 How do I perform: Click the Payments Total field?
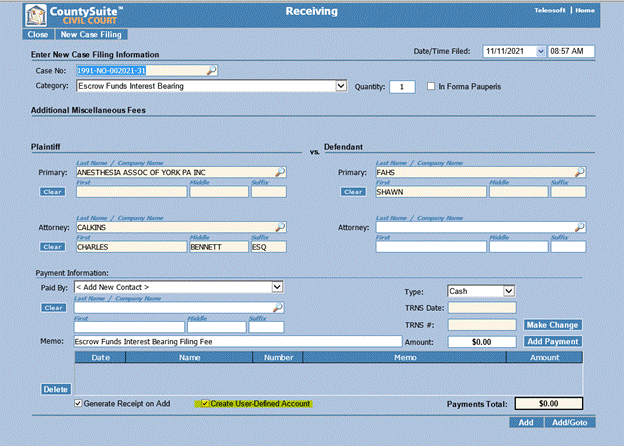point(549,403)
